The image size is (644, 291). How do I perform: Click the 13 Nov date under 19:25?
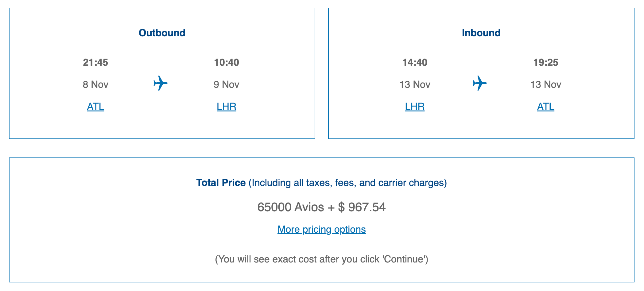coord(546,84)
